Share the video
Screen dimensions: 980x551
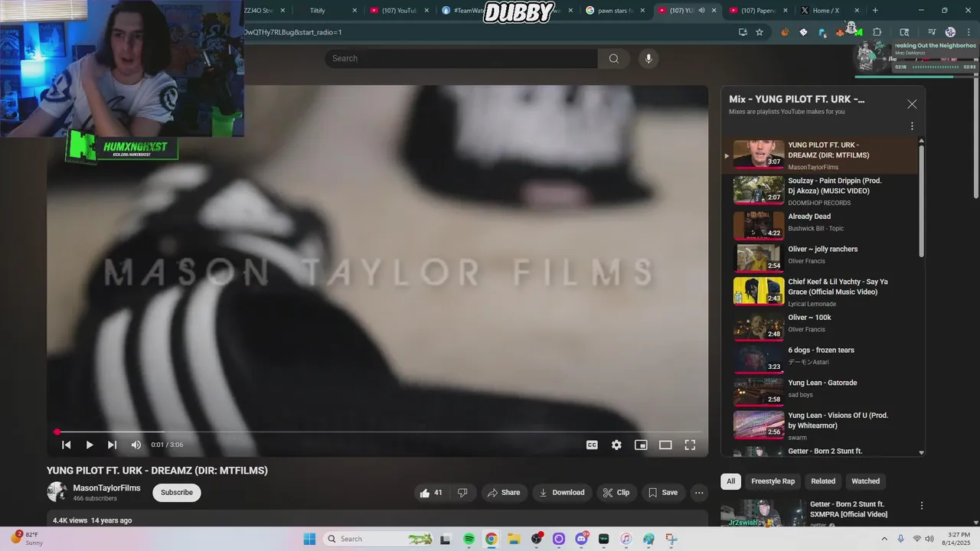504,493
